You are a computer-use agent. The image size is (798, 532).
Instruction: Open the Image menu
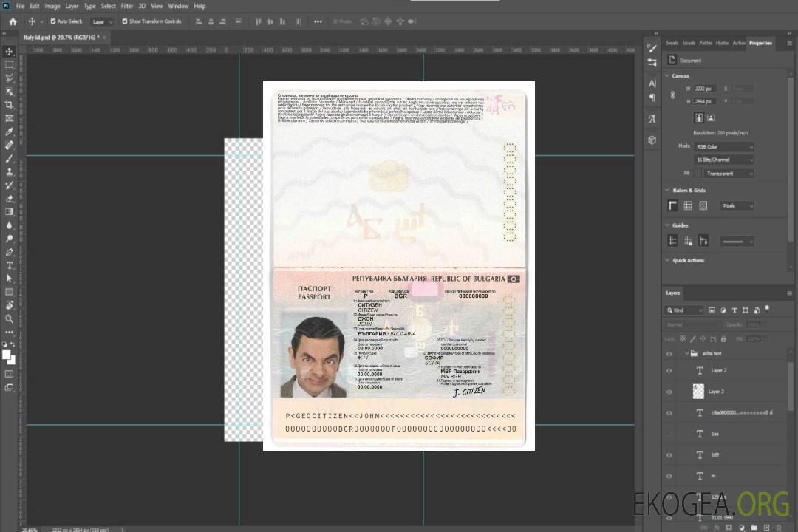52,6
